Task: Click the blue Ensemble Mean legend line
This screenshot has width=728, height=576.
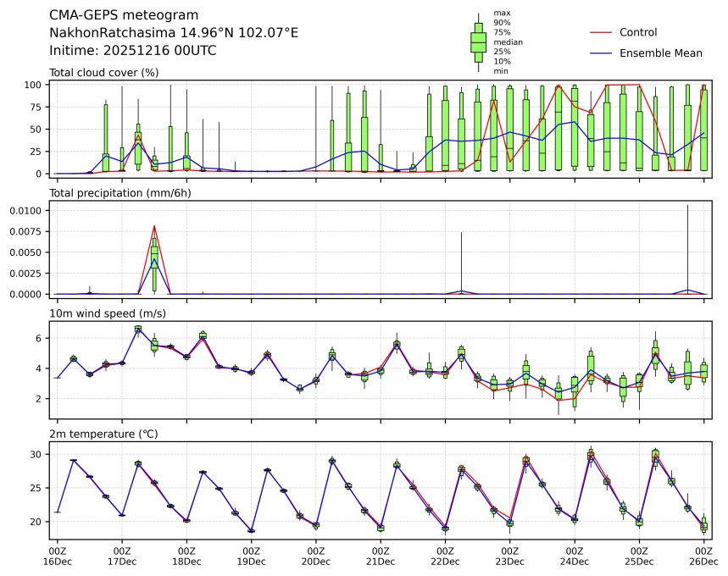Action: coord(600,53)
